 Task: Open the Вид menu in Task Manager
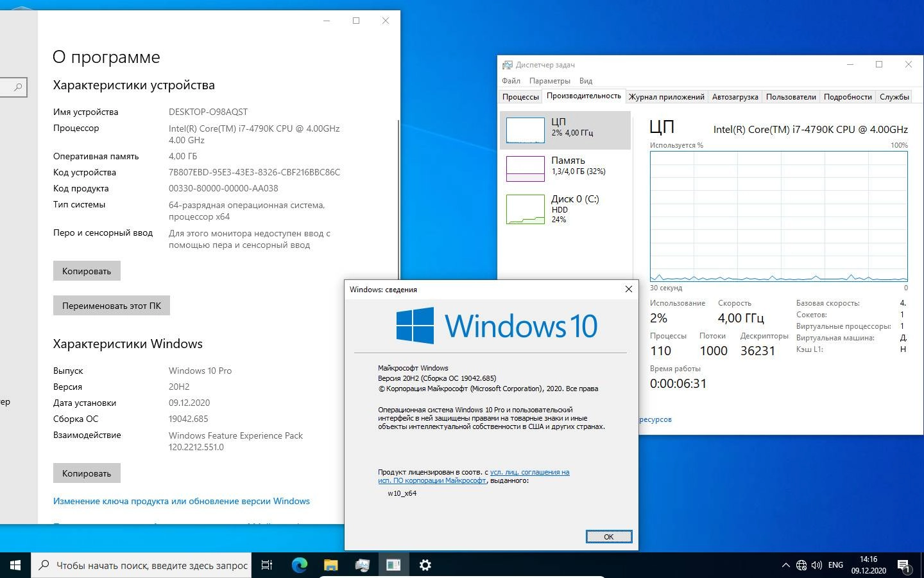click(585, 81)
